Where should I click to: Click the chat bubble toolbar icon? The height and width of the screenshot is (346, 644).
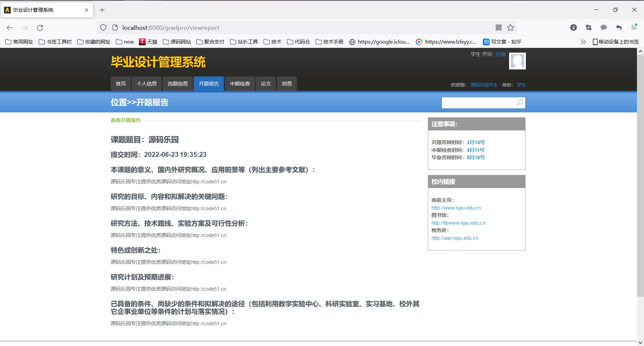pyautogui.click(x=604, y=27)
